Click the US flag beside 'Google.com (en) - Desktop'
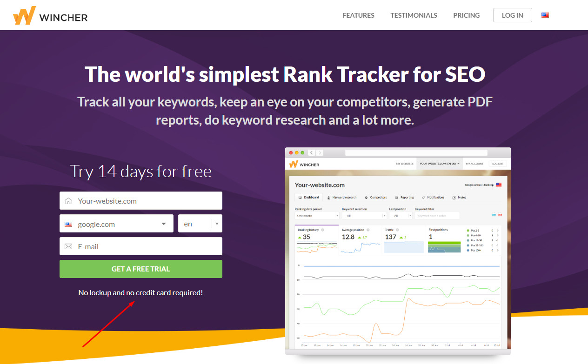 [499, 185]
